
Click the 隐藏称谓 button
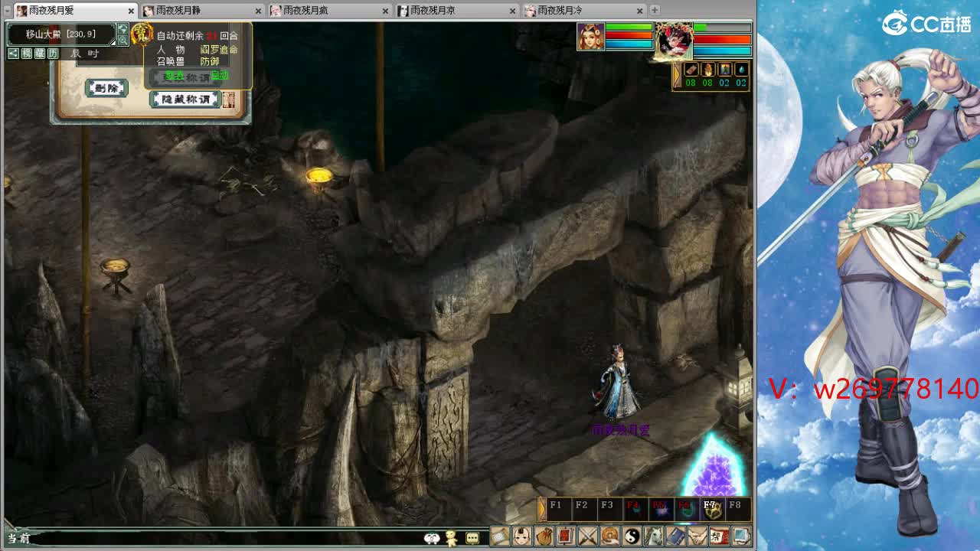pos(186,99)
